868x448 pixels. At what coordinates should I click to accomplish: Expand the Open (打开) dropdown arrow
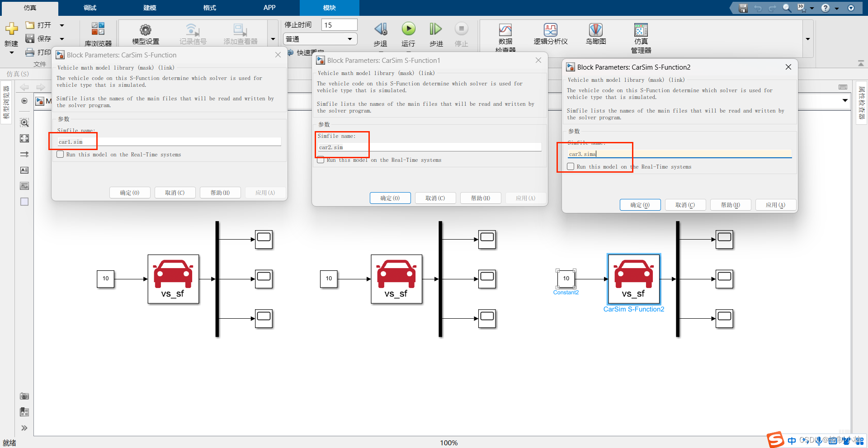(62, 25)
